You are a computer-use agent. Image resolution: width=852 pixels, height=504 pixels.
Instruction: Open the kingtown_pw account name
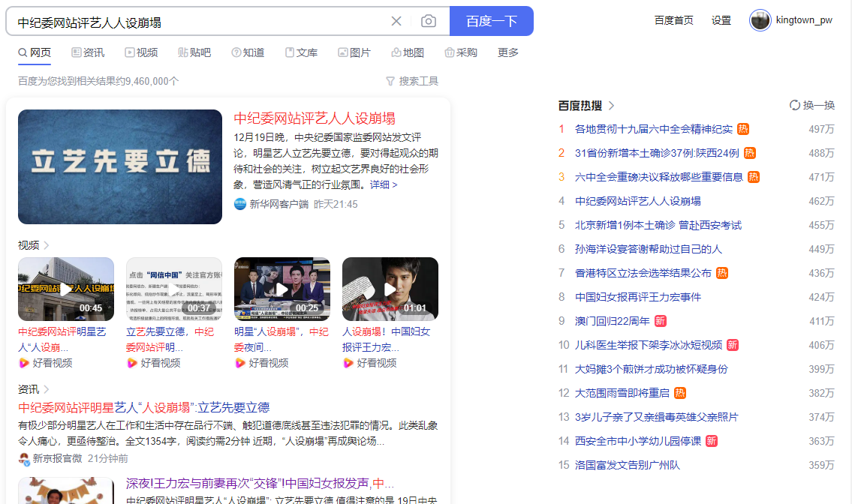pyautogui.click(x=804, y=20)
